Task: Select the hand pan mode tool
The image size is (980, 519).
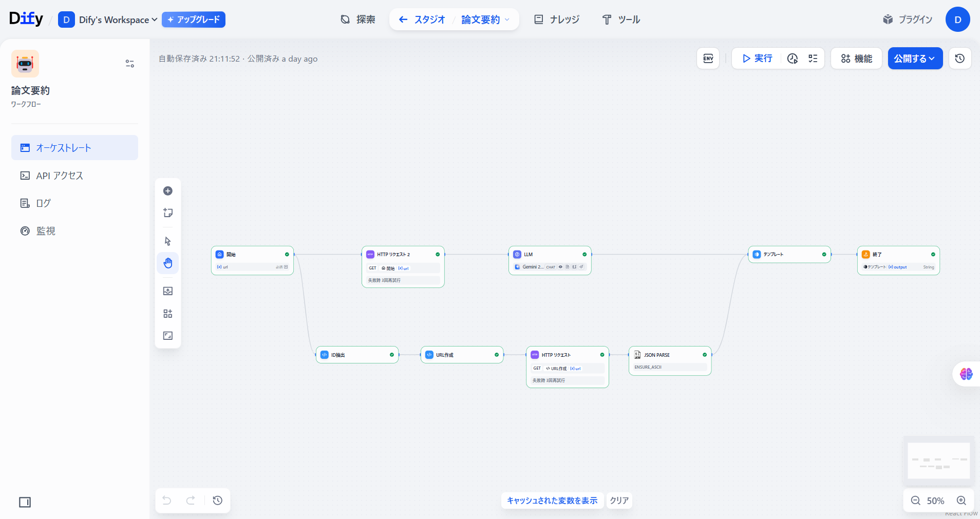Action: 167,263
